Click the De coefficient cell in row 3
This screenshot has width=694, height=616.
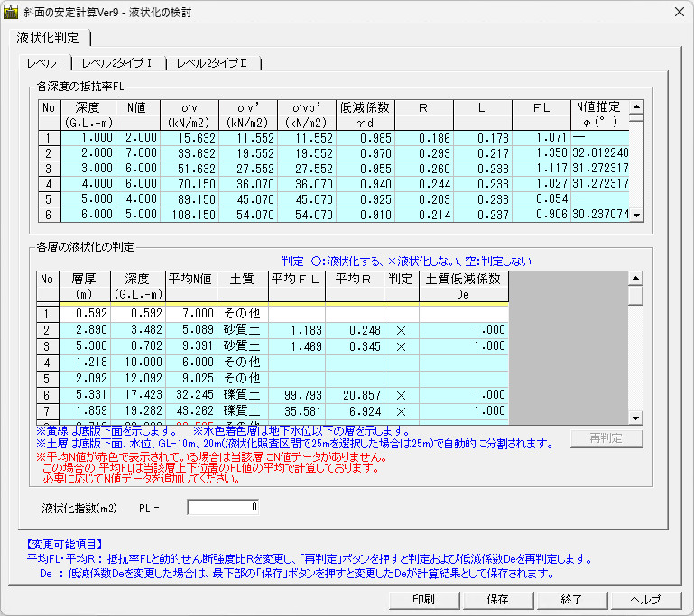(x=464, y=345)
